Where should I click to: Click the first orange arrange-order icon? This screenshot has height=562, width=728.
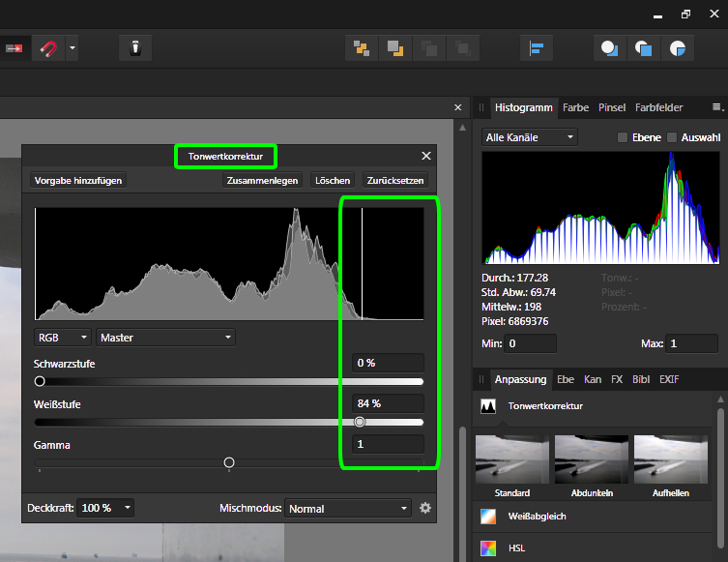362,47
